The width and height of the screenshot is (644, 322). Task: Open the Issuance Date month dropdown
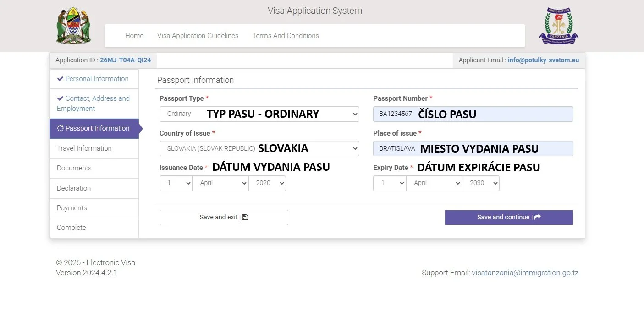click(220, 183)
